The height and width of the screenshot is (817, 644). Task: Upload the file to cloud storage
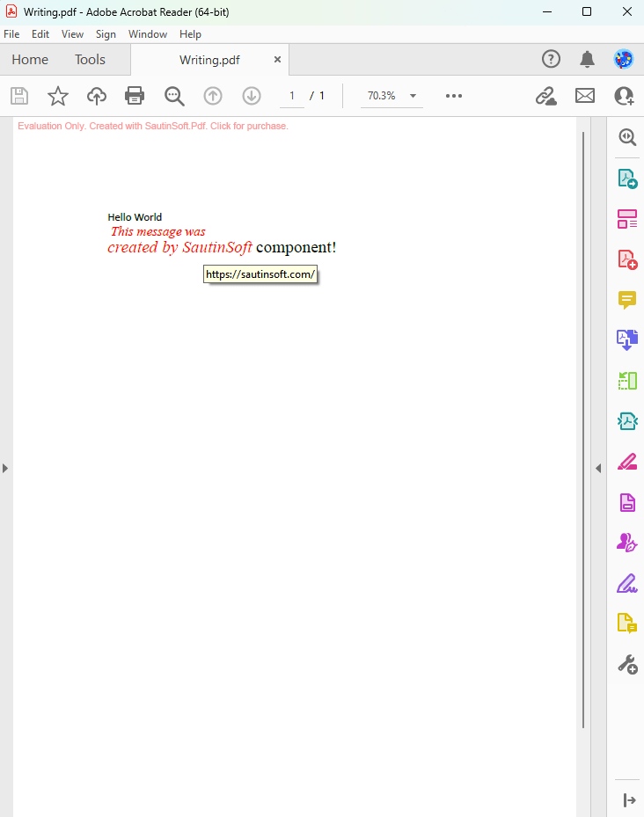tap(97, 96)
